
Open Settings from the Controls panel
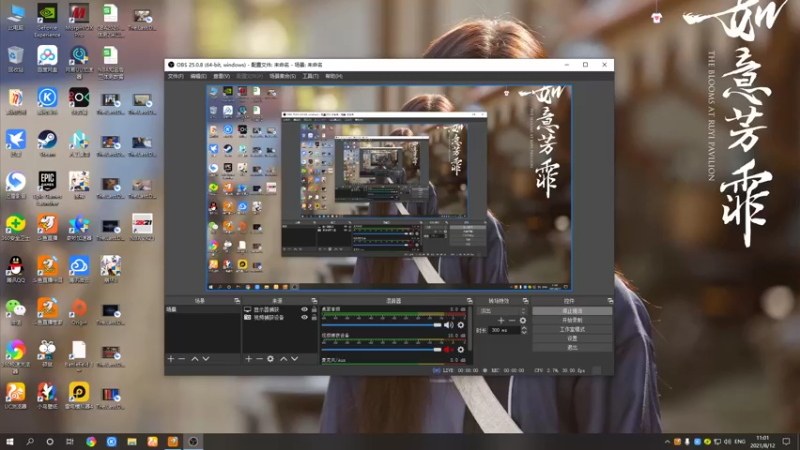(x=572, y=338)
